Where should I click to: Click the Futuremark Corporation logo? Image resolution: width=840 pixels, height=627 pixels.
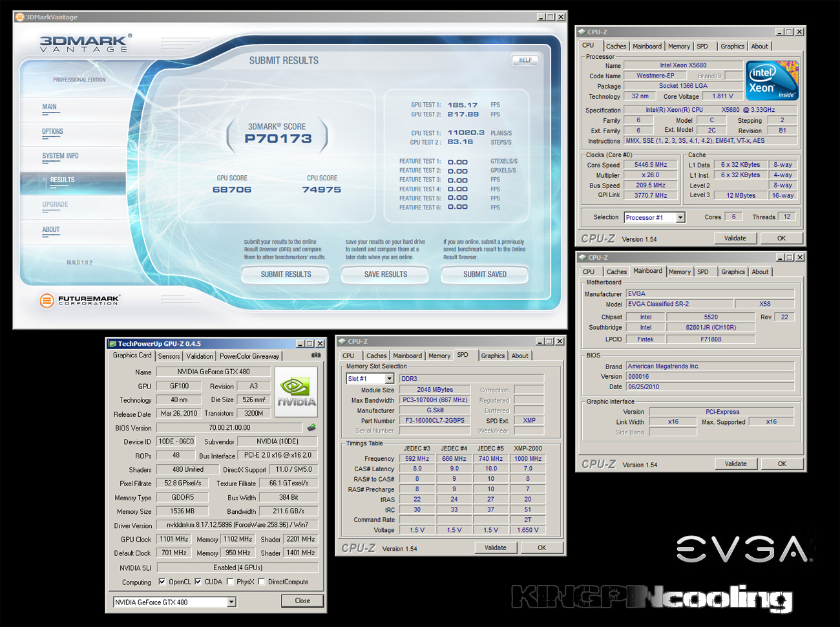[79, 301]
